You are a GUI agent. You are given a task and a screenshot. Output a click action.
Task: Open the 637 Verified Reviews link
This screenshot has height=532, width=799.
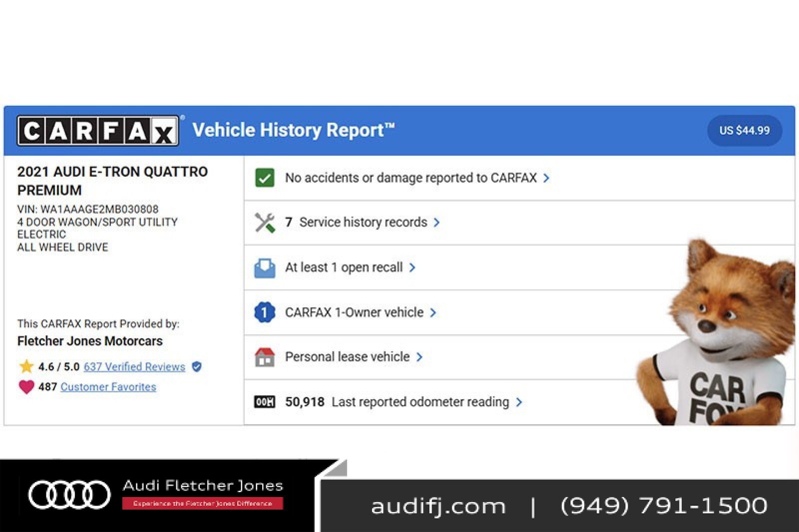click(134, 366)
